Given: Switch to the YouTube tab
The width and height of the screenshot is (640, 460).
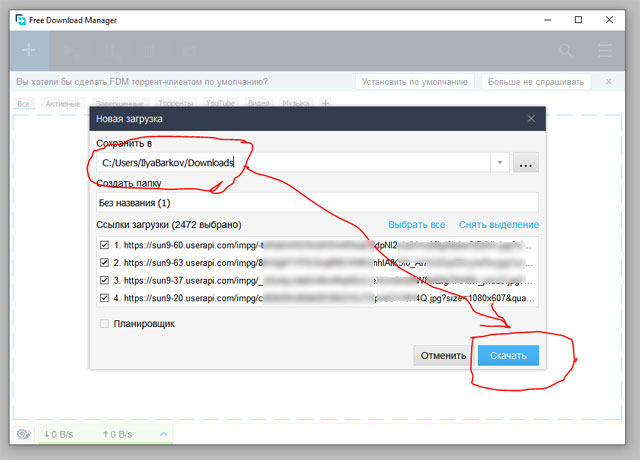Looking at the screenshot, I should (220, 104).
